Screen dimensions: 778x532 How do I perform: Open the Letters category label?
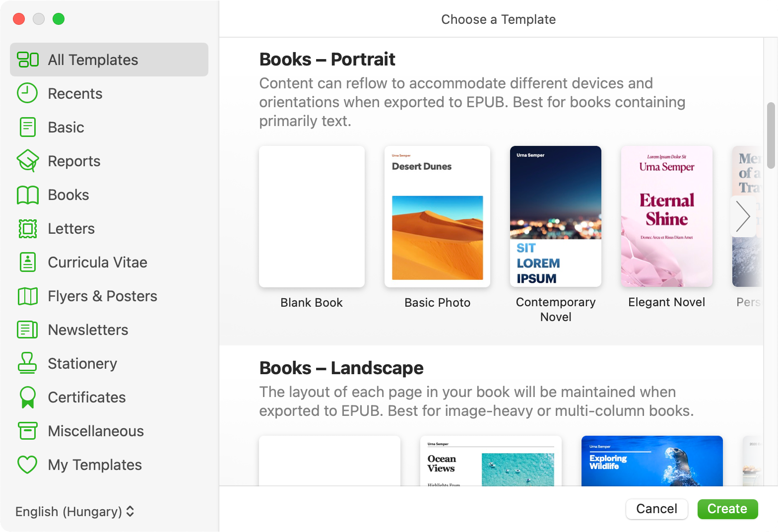(71, 229)
